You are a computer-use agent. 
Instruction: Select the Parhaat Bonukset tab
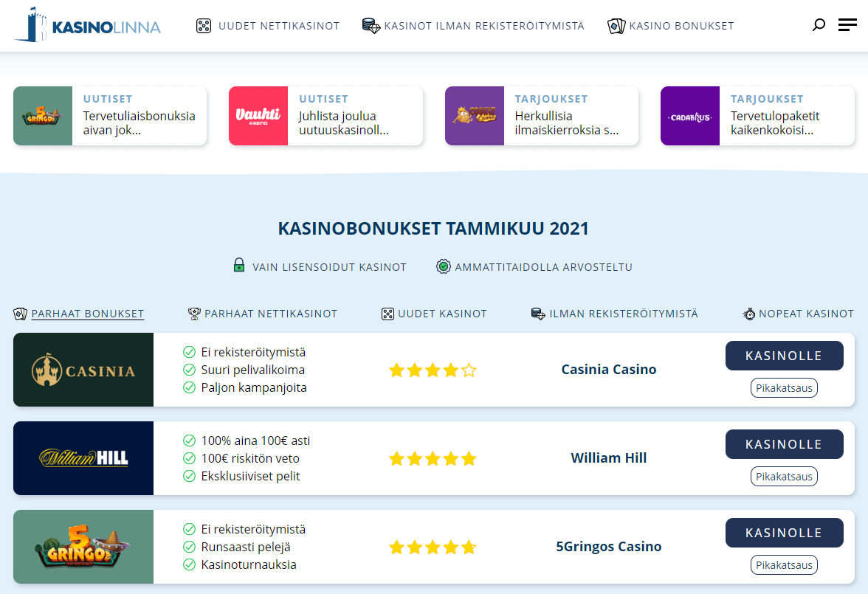click(x=87, y=314)
